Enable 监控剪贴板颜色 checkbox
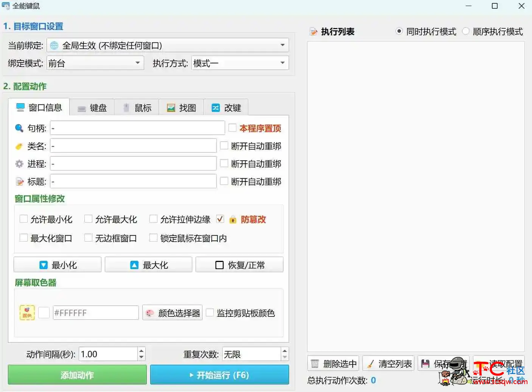This screenshot has height=392, width=532. pyautogui.click(x=210, y=313)
